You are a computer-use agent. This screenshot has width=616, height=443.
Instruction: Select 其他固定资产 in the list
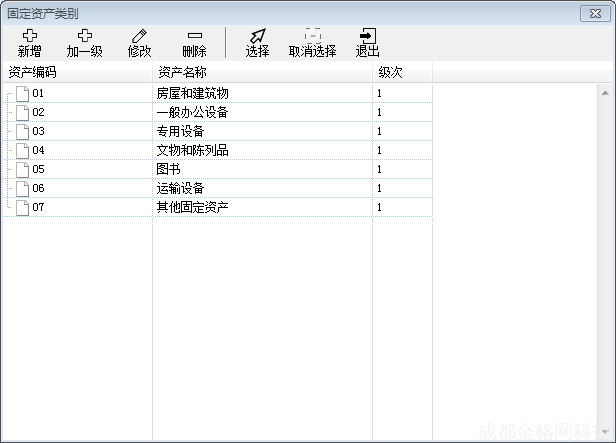192,207
